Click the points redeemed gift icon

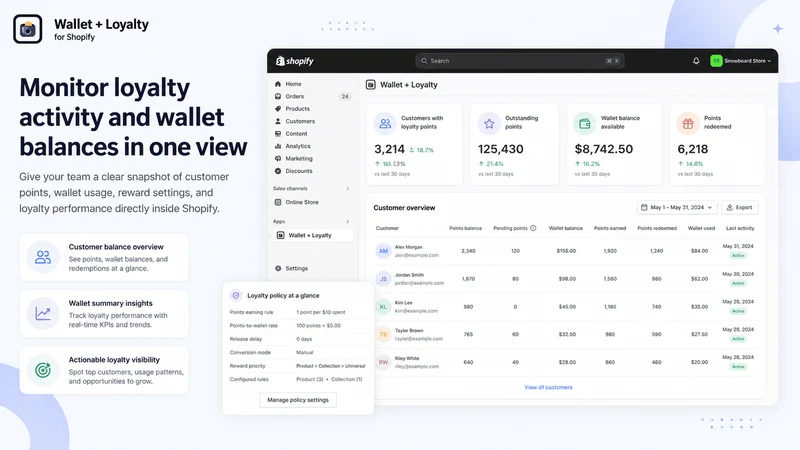tap(688, 123)
